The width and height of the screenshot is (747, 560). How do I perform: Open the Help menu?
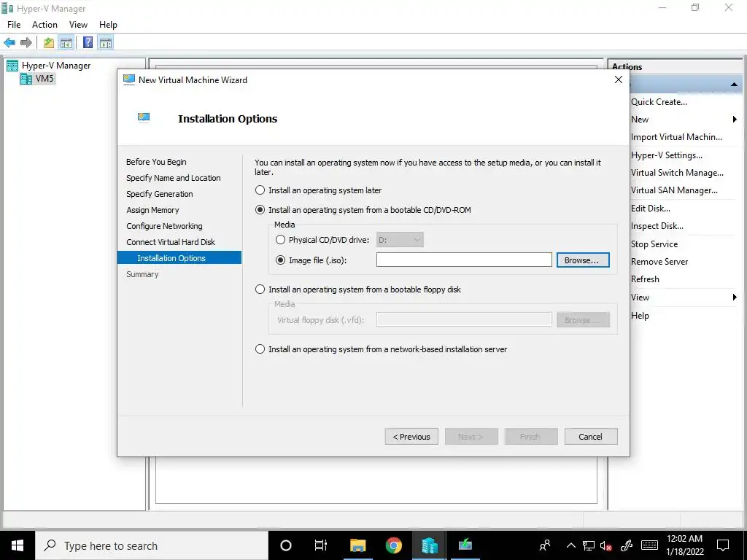(x=108, y=25)
